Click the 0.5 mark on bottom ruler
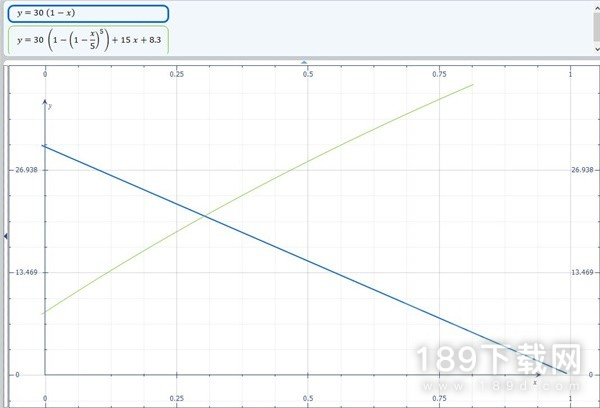Viewport: 600px width, 408px height. [x=307, y=398]
